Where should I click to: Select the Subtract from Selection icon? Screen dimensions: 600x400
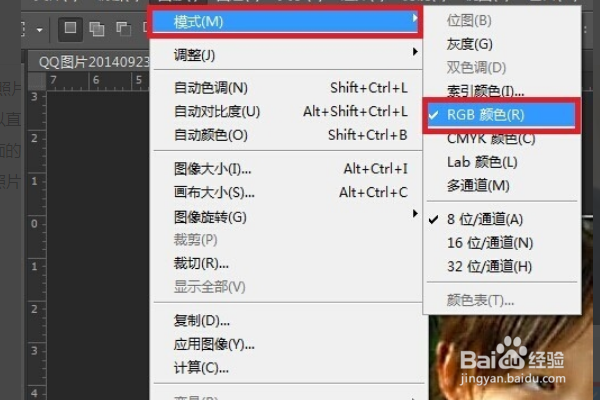[x=123, y=29]
